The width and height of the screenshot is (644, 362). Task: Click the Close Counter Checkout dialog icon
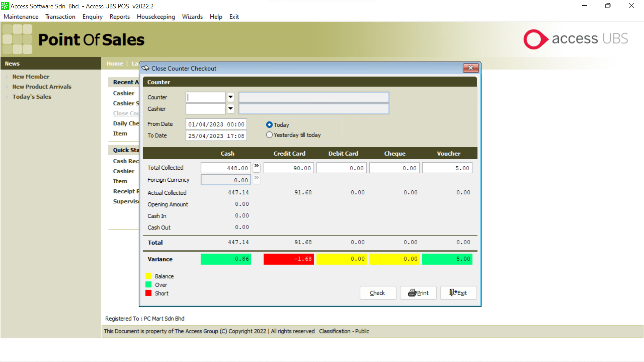point(145,68)
